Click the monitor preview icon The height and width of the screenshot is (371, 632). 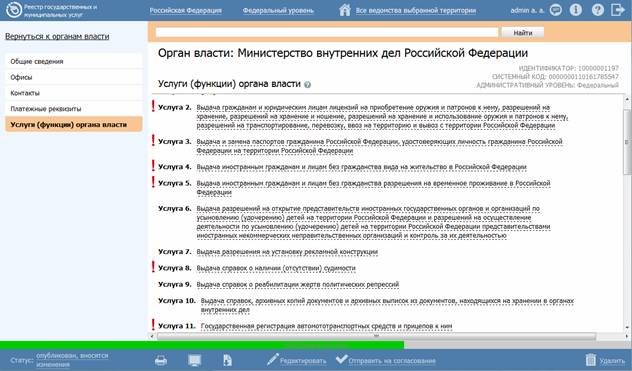pos(195,360)
